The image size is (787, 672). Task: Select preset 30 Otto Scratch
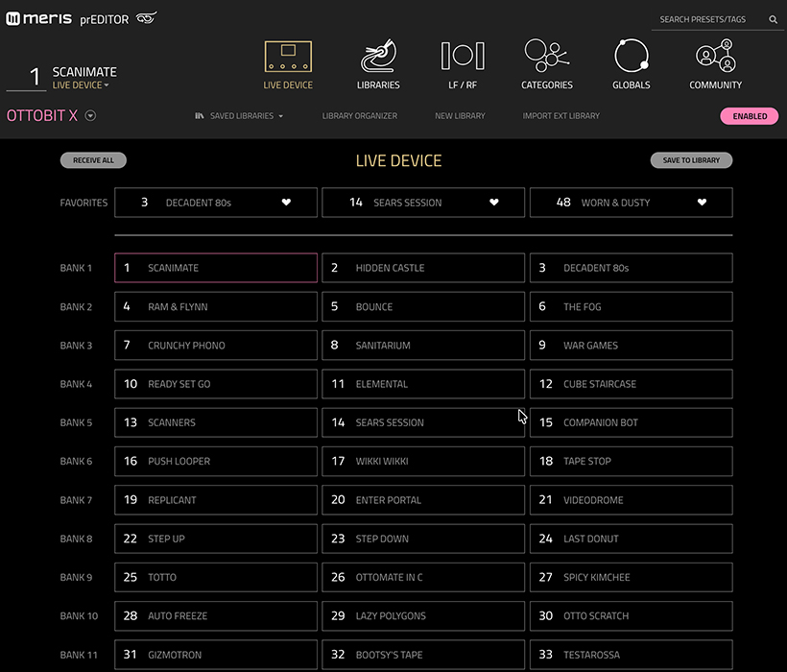pos(631,615)
